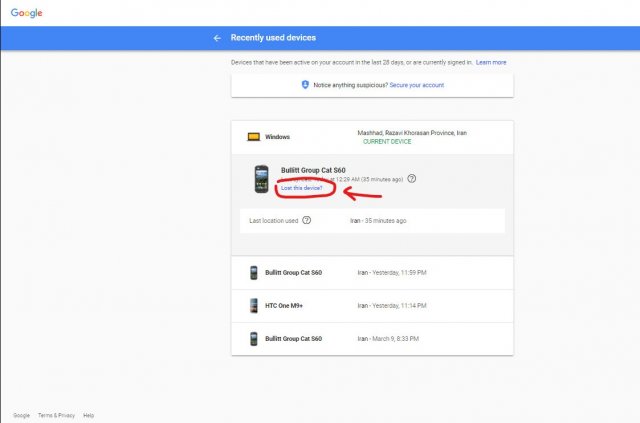640x423 pixels.
Task: Open Terms & Privacy in the footer
Action: pos(57,415)
